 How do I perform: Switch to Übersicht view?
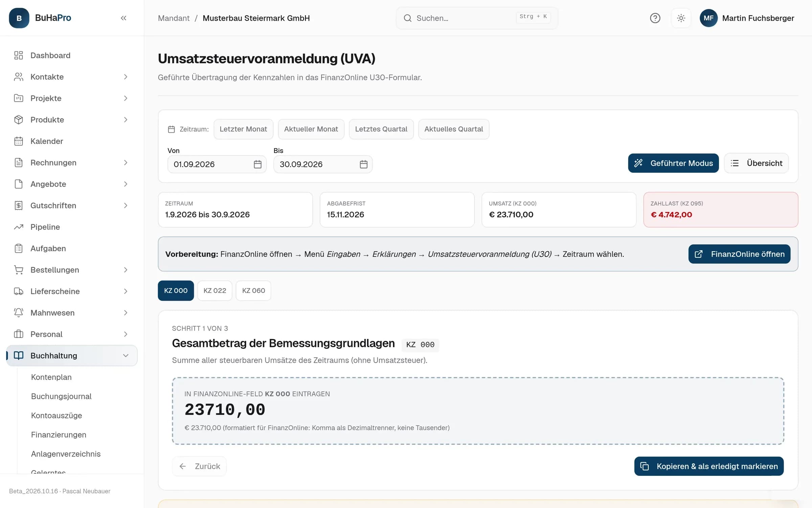pyautogui.click(x=756, y=163)
